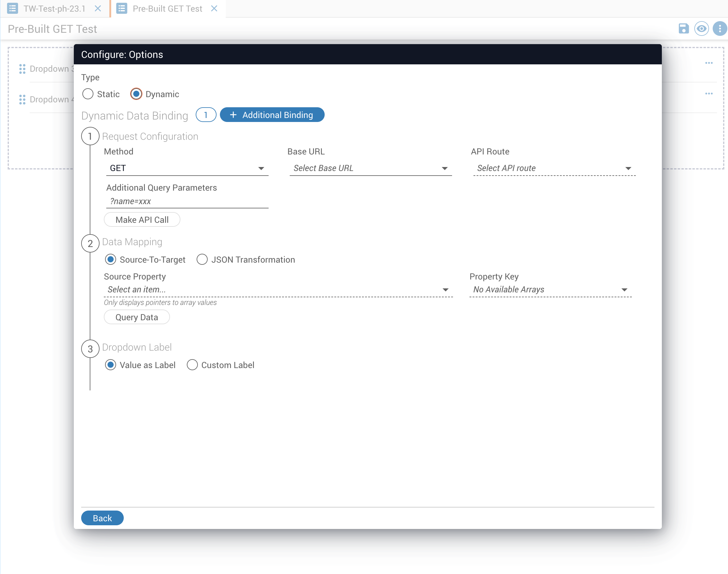728x574 pixels.
Task: Open the vertical three-dot menu icon
Action: tap(720, 29)
